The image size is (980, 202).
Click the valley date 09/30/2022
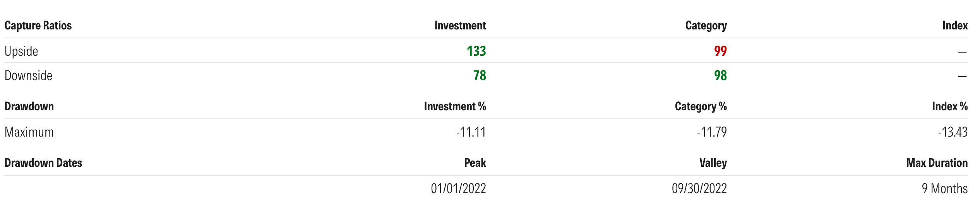pos(699,188)
